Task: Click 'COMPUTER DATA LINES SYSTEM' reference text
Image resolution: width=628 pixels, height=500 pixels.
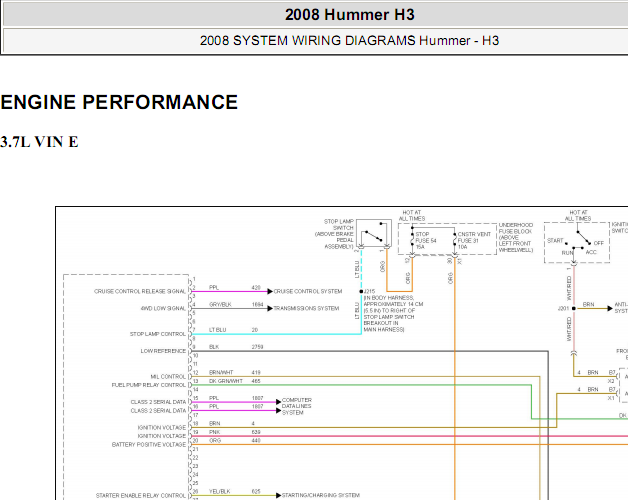Action: tap(297, 406)
